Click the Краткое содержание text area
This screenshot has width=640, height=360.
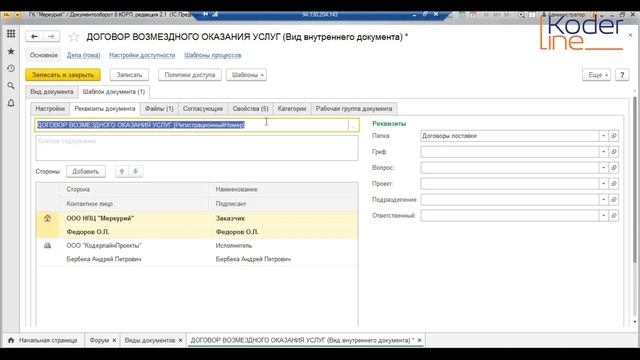coord(197,148)
